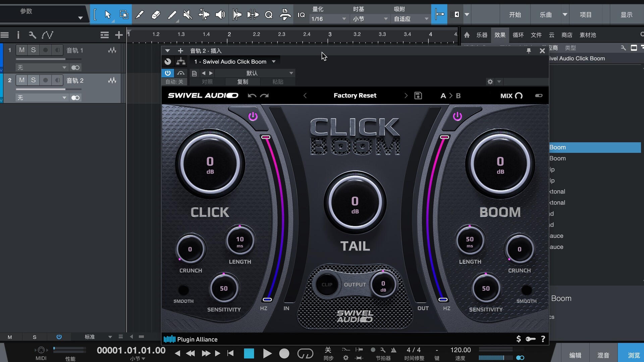The image size is (644, 362).
Task: Arm record on 音轨 1
Action: click(x=45, y=50)
